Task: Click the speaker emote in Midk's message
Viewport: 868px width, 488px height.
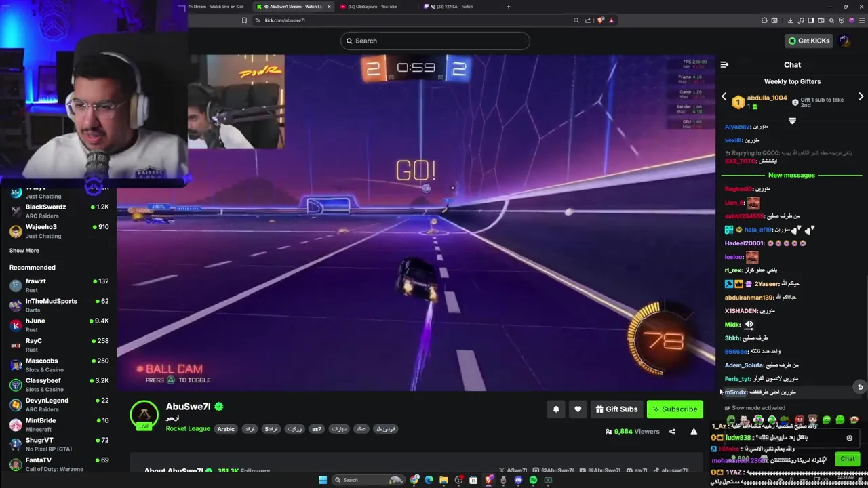Action: pos(749,325)
